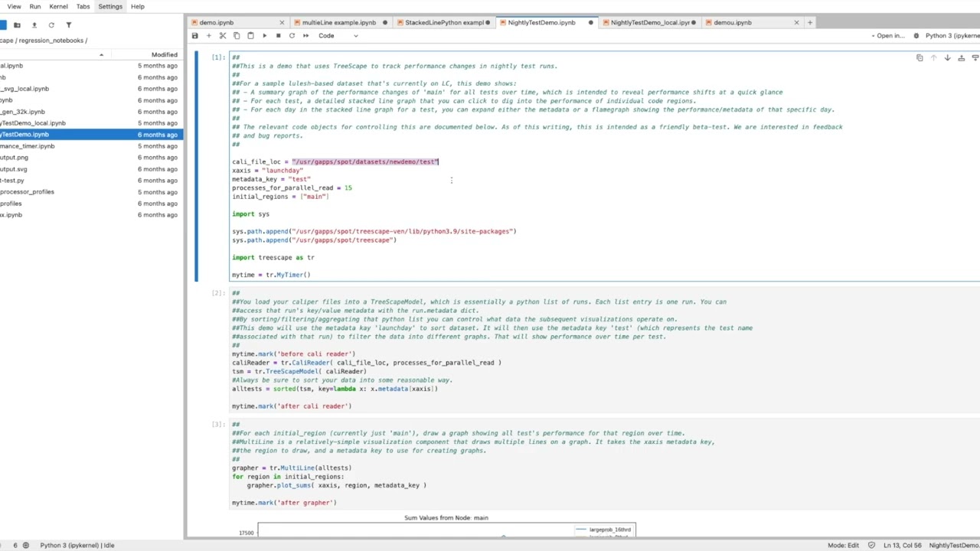This screenshot has width=980, height=551.
Task: Create new folder in file browser
Action: pos(17,25)
